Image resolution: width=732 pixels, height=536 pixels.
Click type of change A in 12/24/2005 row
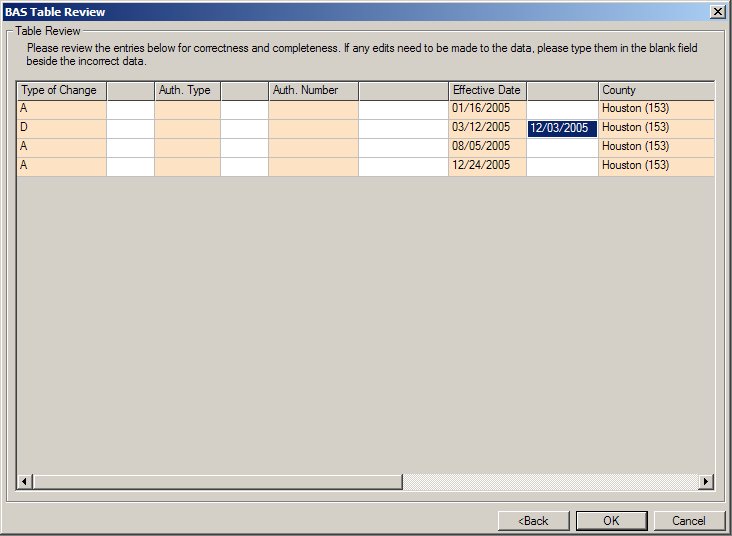tap(62, 167)
